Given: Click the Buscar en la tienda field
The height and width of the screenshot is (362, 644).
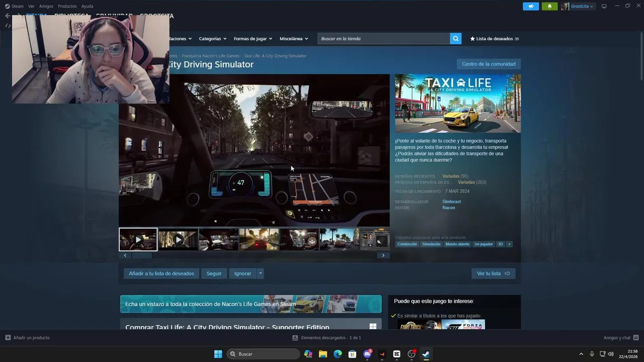Looking at the screenshot, I should pos(383,39).
